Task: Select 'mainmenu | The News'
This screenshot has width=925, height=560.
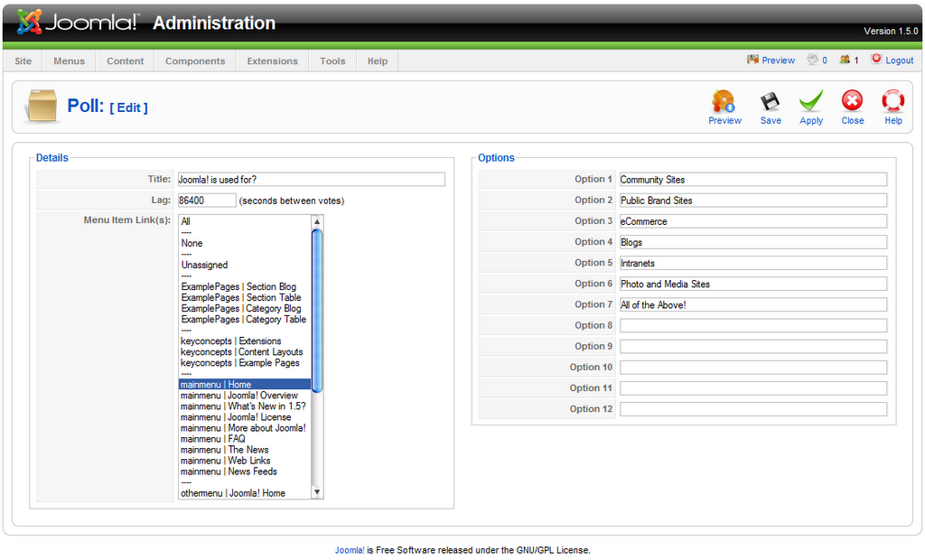Action: pos(245,450)
